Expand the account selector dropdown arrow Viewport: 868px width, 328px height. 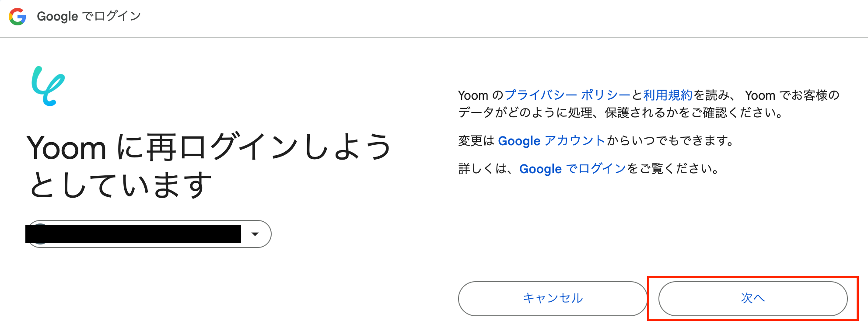point(255,234)
